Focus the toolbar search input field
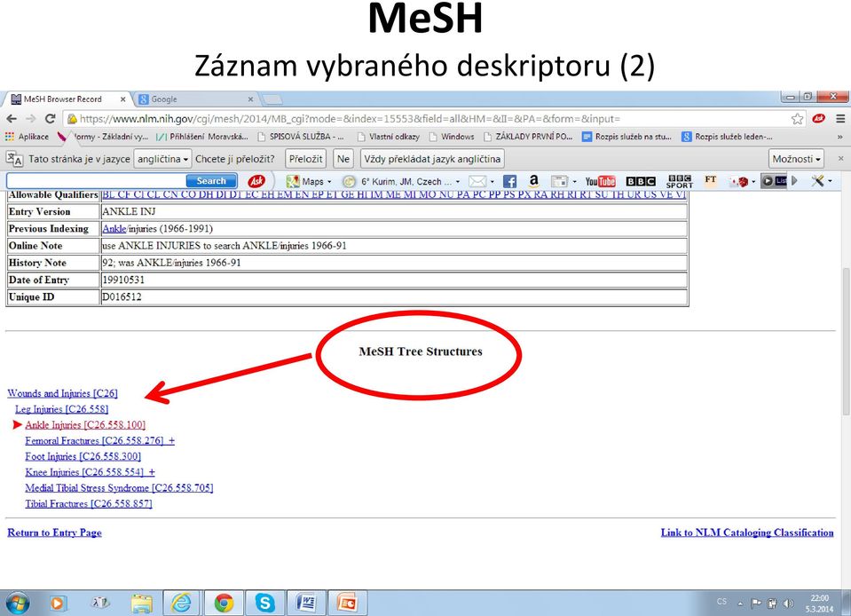 coord(96,181)
